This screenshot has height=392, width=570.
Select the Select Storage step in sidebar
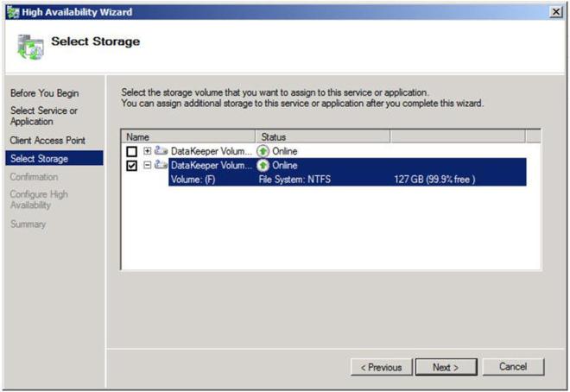pos(39,159)
